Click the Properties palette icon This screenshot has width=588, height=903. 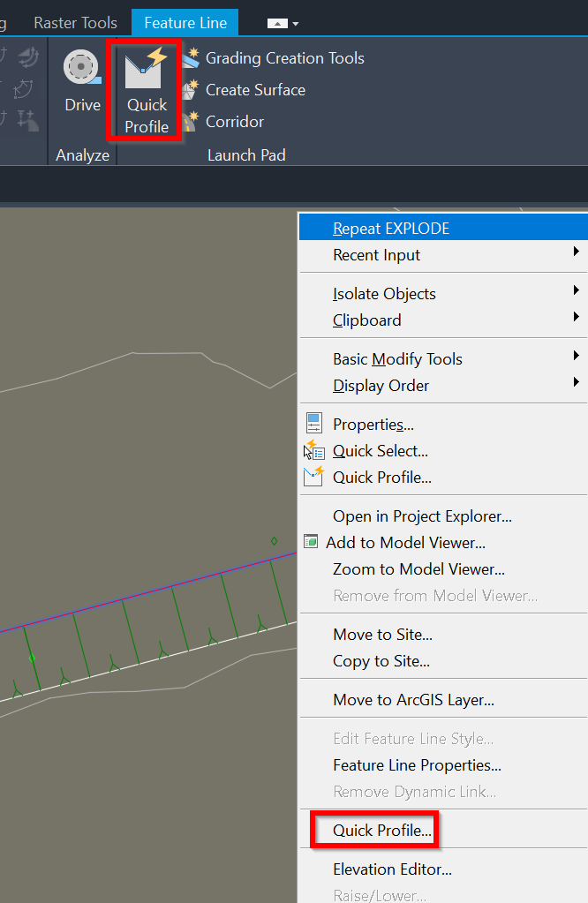click(x=314, y=424)
